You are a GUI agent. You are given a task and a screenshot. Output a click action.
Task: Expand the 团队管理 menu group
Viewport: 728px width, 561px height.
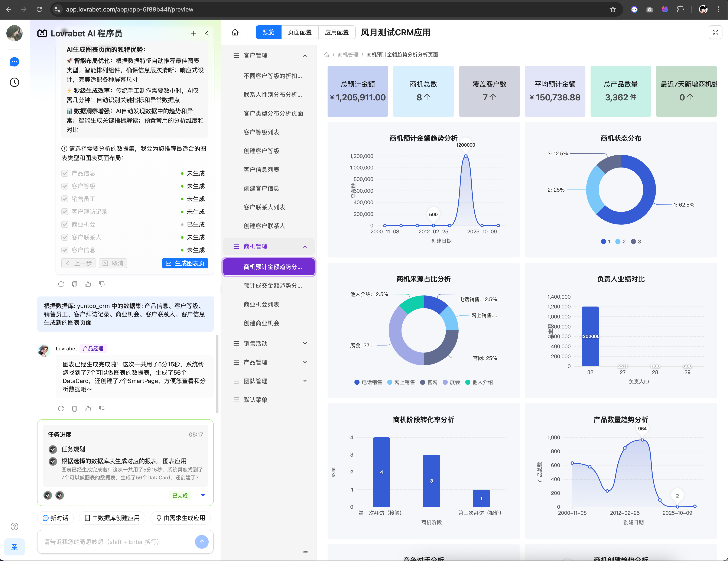coord(269,381)
